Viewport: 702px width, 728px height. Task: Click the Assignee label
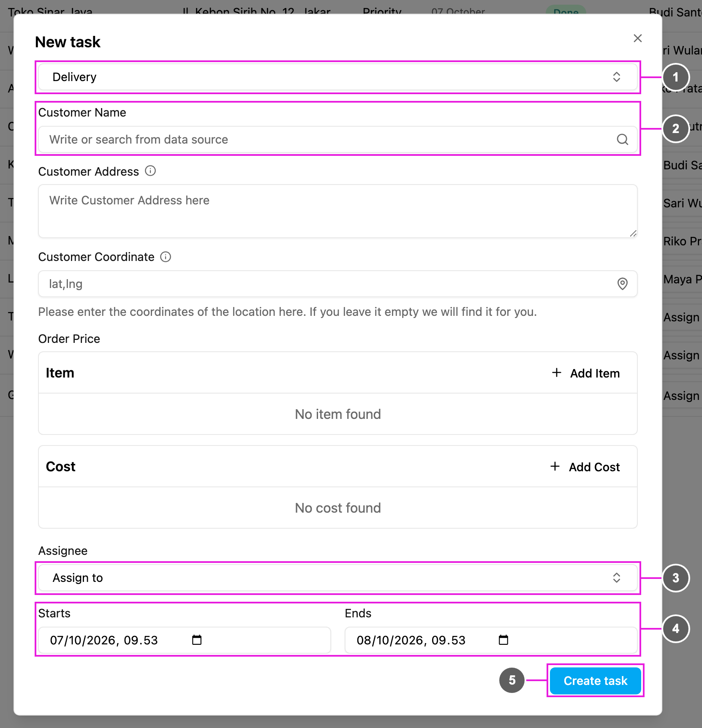pyautogui.click(x=63, y=551)
